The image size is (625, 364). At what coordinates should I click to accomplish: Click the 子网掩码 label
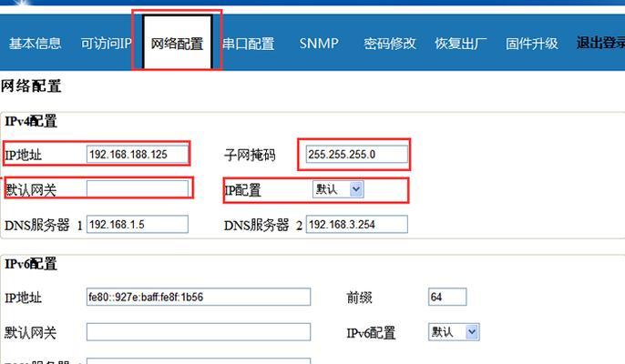pyautogui.click(x=250, y=155)
